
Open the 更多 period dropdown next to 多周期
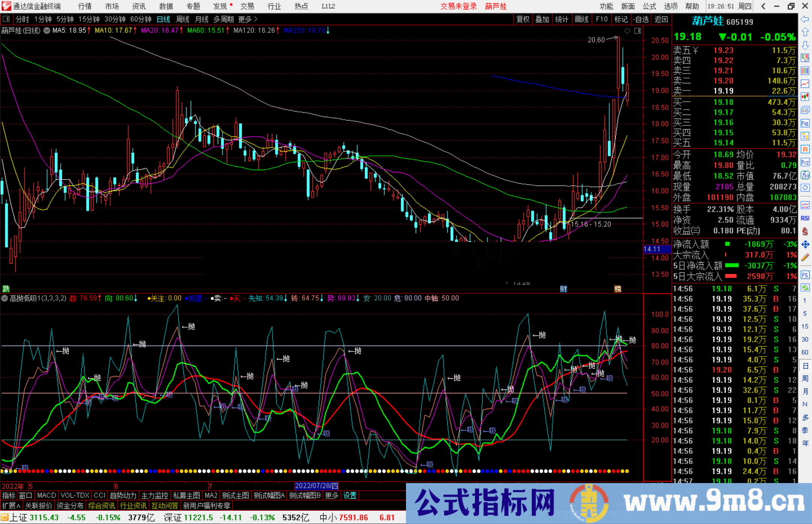(x=246, y=19)
